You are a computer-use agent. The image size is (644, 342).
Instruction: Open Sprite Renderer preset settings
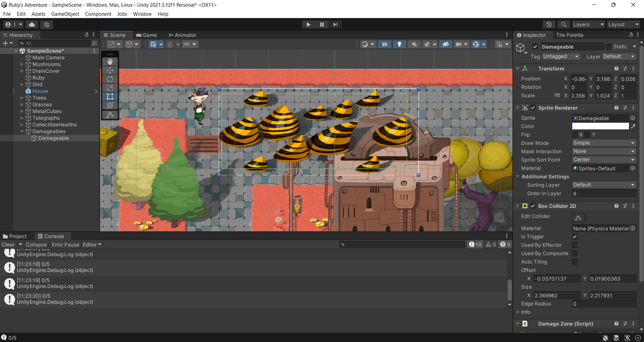(x=625, y=108)
